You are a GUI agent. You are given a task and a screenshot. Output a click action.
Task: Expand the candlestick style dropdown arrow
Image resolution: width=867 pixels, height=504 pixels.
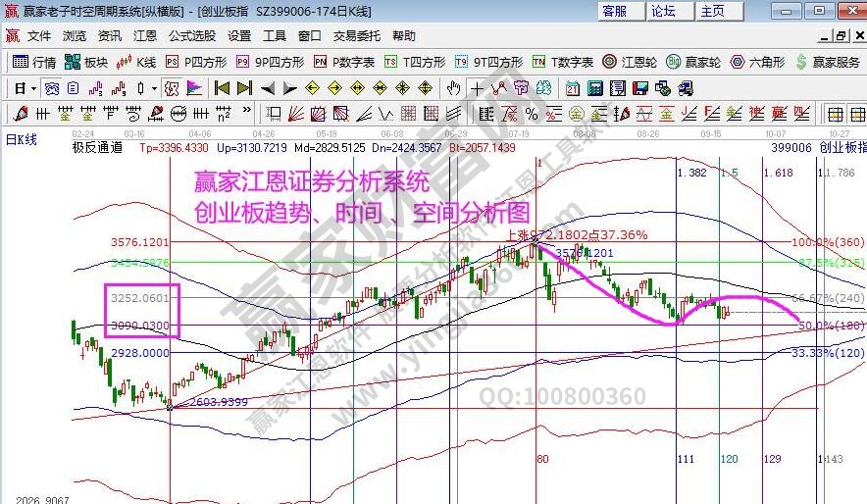pyautogui.click(x=155, y=88)
